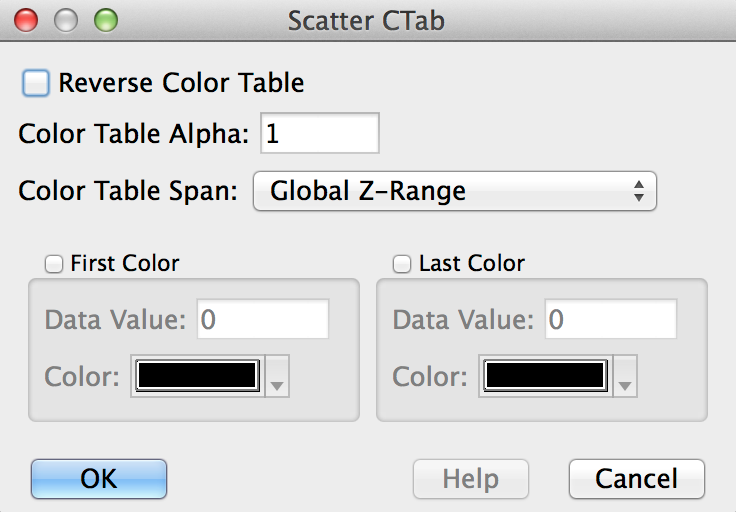Click the Help button
Image resolution: width=736 pixels, height=512 pixels.
[x=471, y=479]
